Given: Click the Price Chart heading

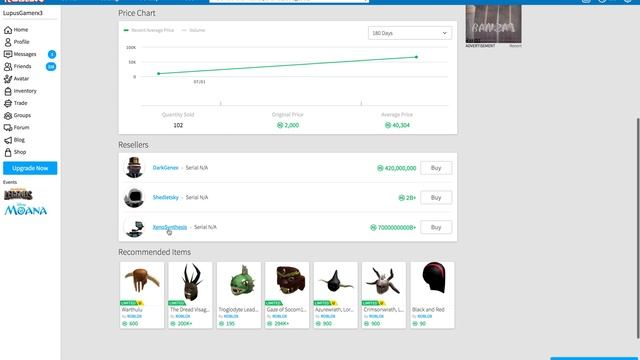Looking at the screenshot, I should coord(137,13).
